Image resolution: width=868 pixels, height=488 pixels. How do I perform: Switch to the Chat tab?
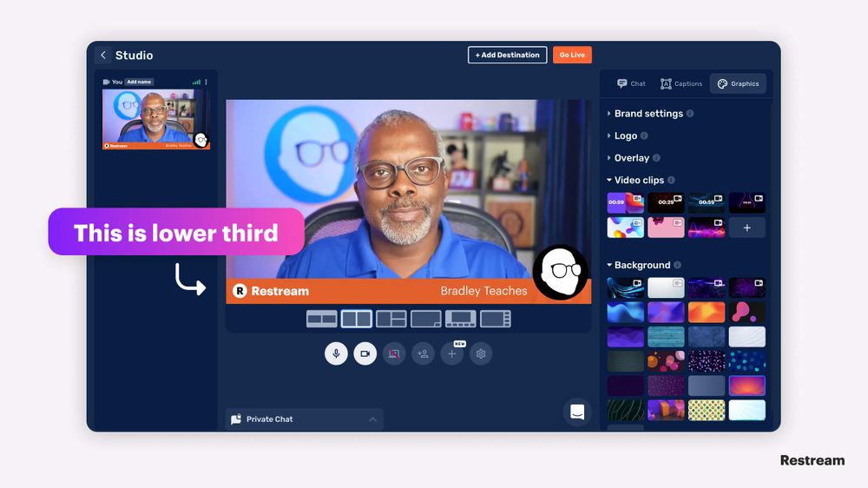[631, 83]
